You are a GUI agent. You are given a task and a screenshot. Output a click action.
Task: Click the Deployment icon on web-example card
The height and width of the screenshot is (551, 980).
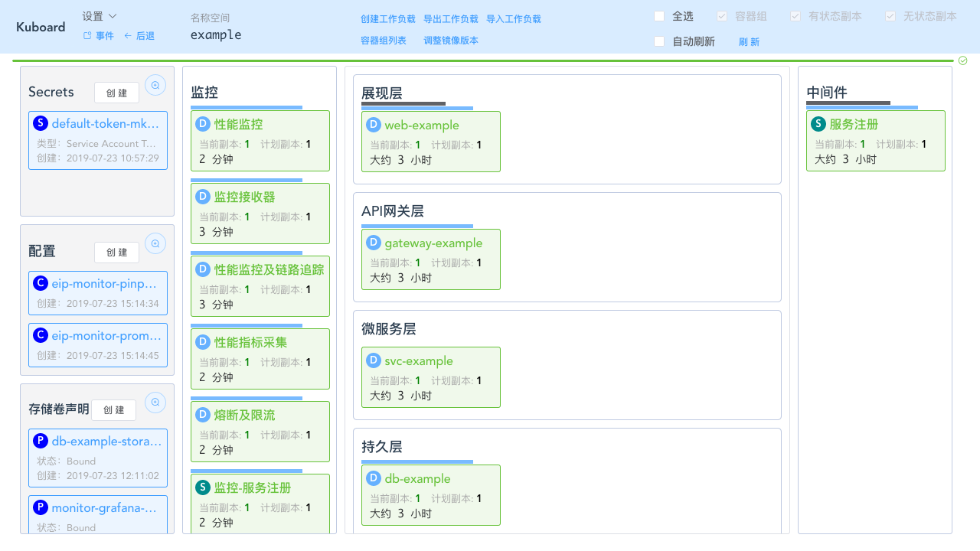[x=373, y=125]
